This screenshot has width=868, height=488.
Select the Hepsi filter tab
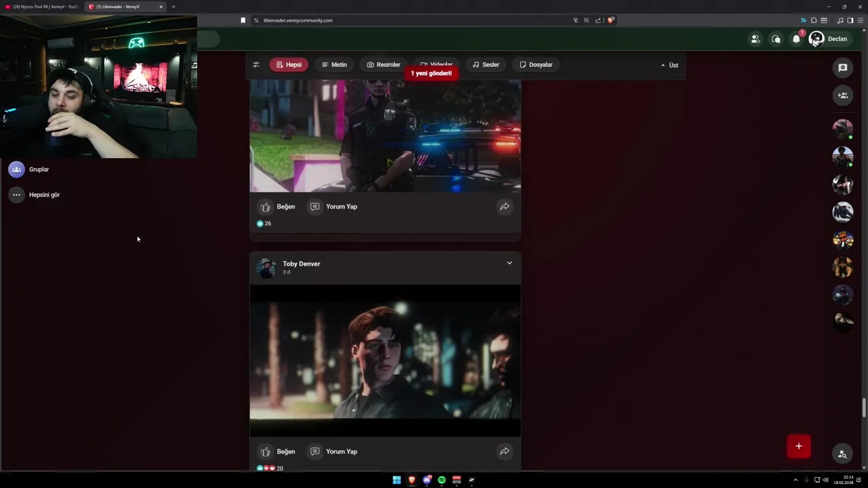point(289,64)
